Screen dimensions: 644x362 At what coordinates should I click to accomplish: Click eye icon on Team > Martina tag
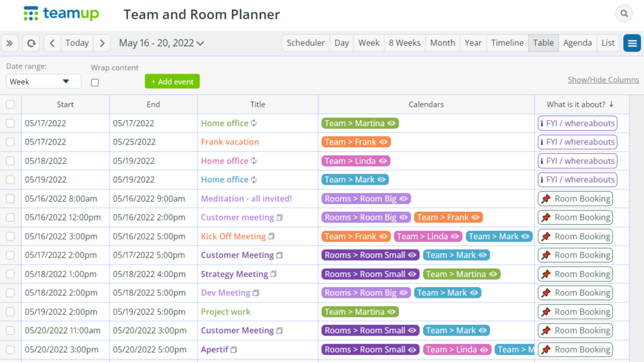(391, 123)
